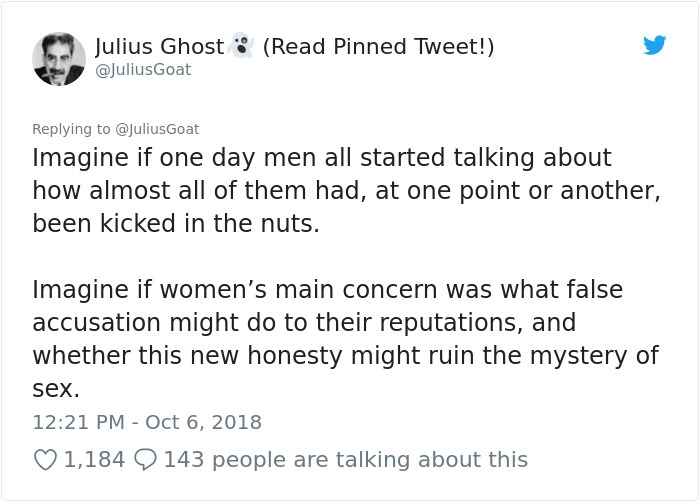Viewport: 700px width, 502px height.
Task: Click the display name Julius Ghost
Action: (160, 47)
